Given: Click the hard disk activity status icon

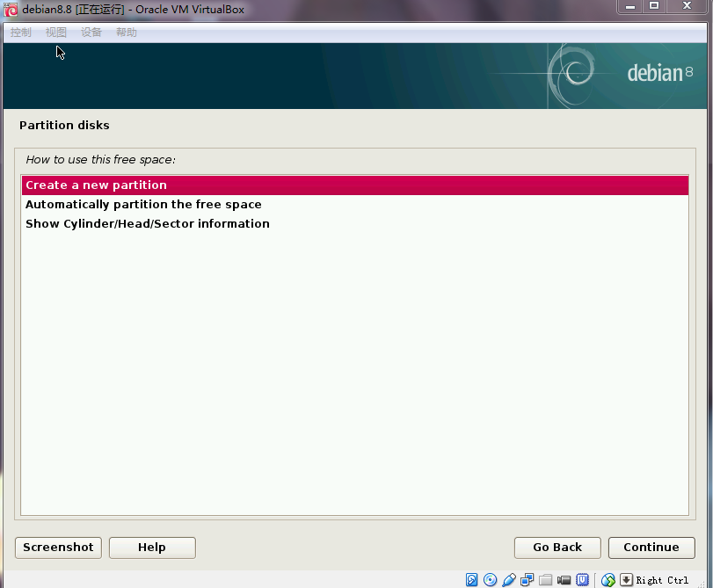Looking at the screenshot, I should pos(472,580).
